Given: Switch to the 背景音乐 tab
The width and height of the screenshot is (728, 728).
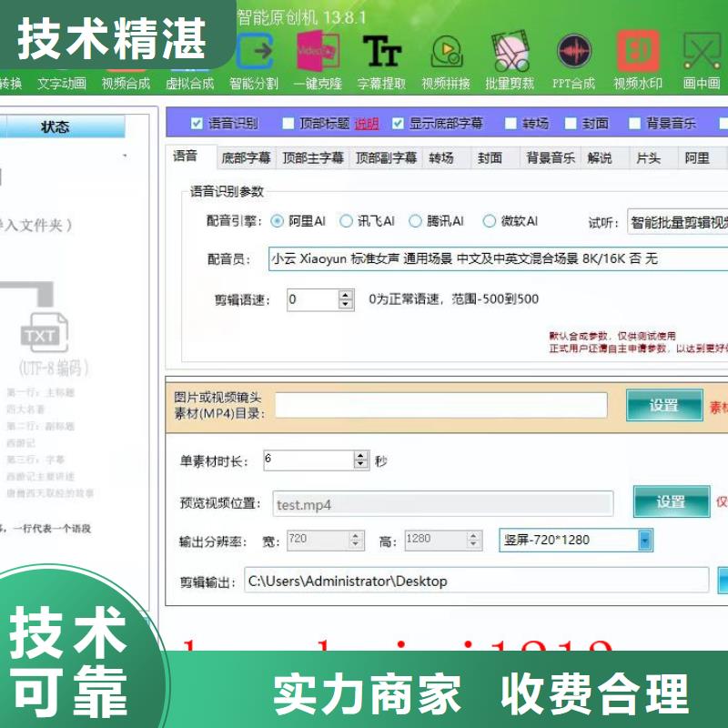Looking at the screenshot, I should [x=551, y=157].
